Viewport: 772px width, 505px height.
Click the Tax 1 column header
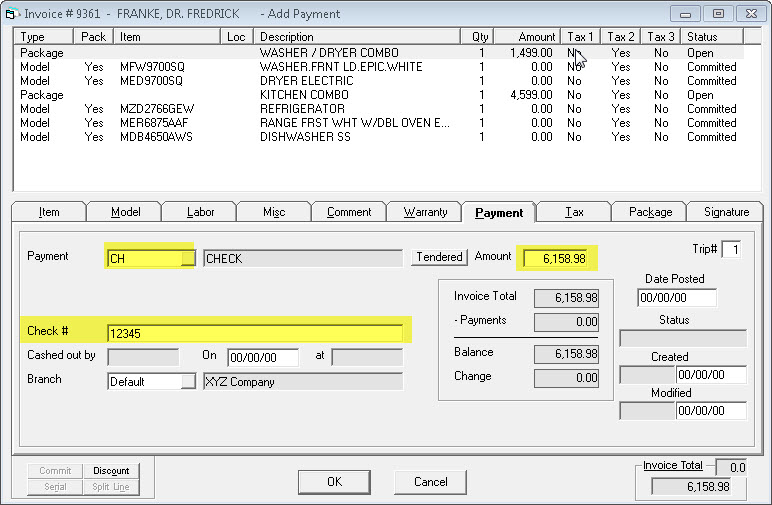point(580,37)
